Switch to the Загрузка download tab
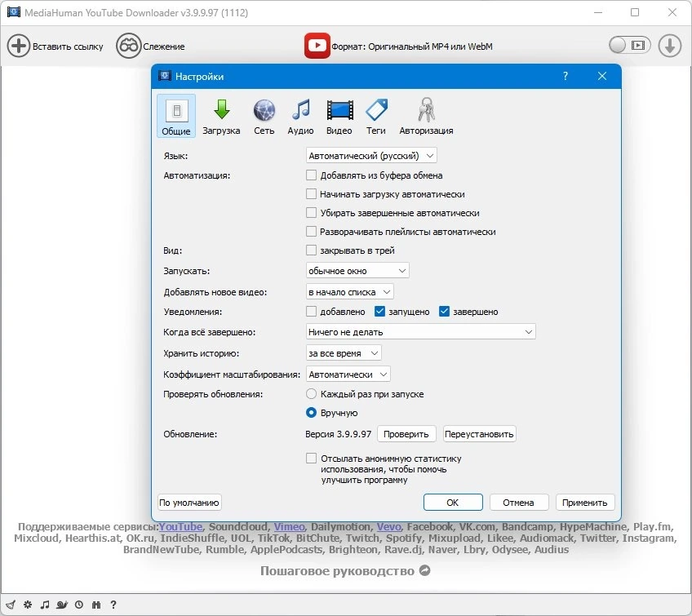This screenshot has width=692, height=616. pos(221,117)
